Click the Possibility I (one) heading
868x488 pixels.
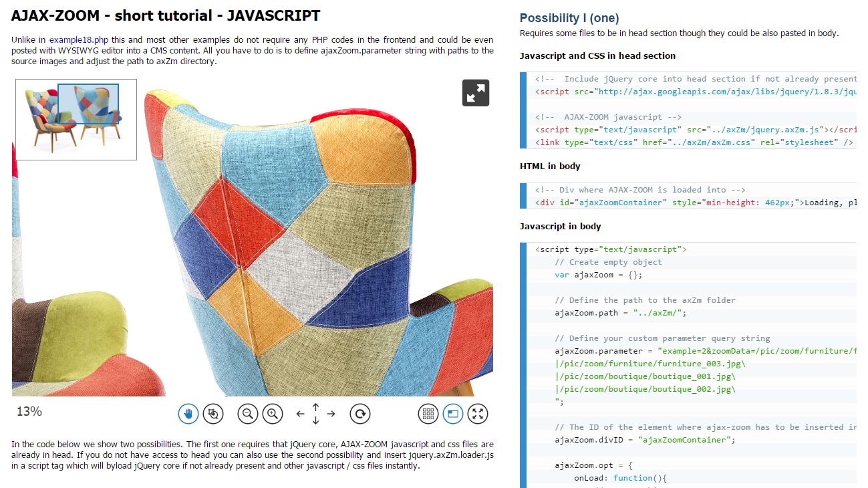click(569, 18)
